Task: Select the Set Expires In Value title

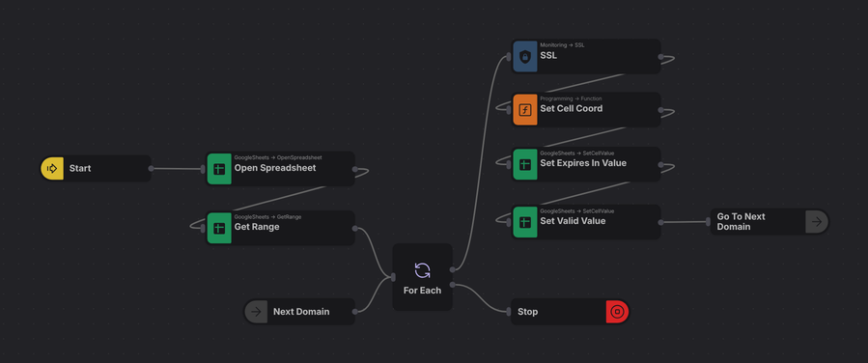Action: click(x=583, y=163)
